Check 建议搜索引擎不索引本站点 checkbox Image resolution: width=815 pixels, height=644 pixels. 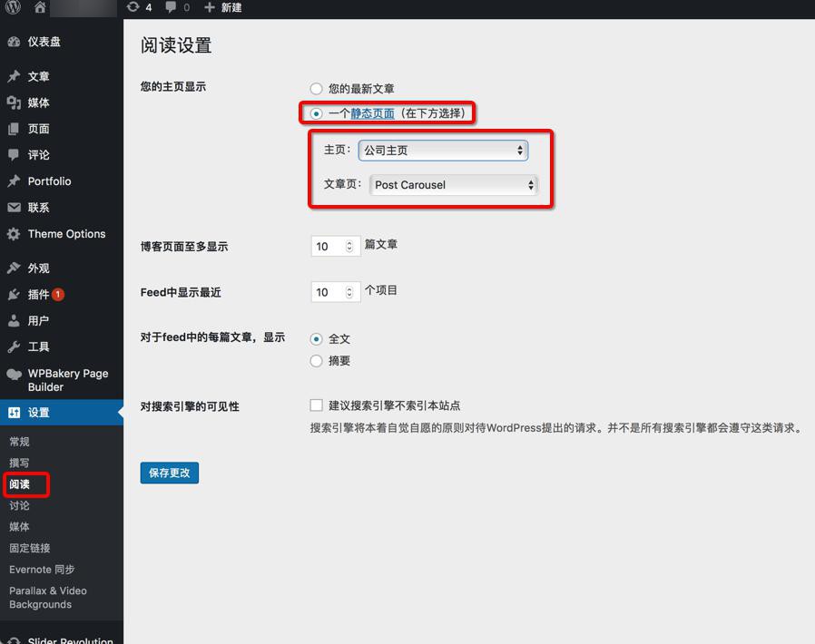316,405
